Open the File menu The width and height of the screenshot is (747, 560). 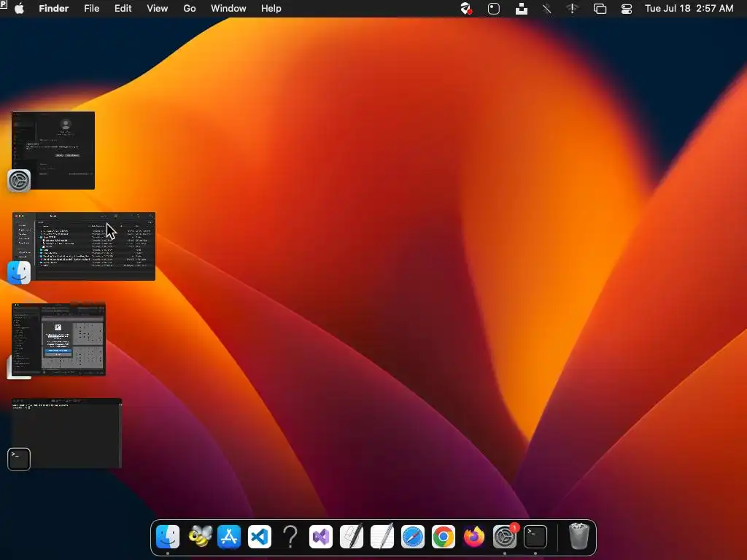[x=91, y=9]
